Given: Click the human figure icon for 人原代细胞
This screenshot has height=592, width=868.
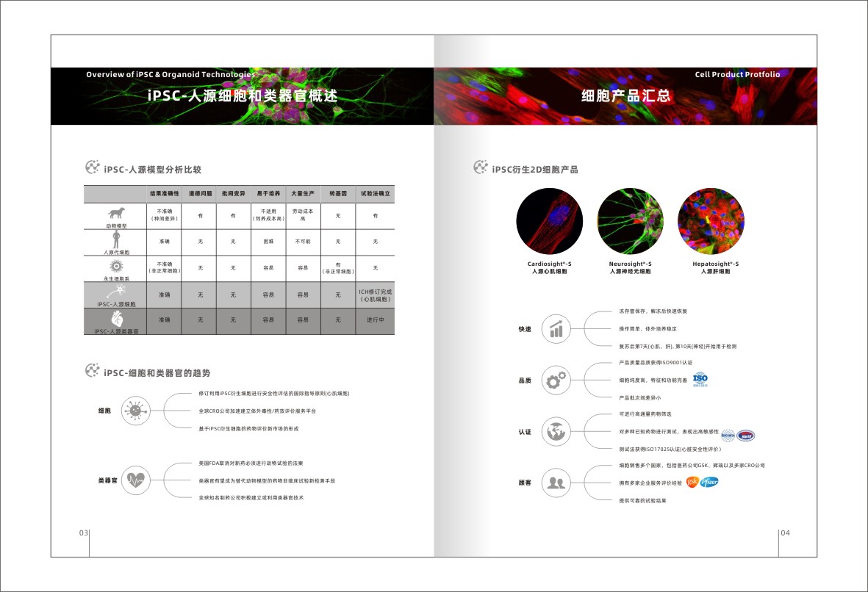Looking at the screenshot, I should point(116,239).
